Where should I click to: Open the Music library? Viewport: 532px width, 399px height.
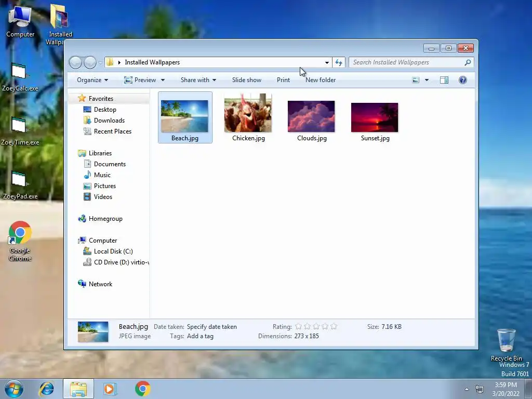[102, 175]
